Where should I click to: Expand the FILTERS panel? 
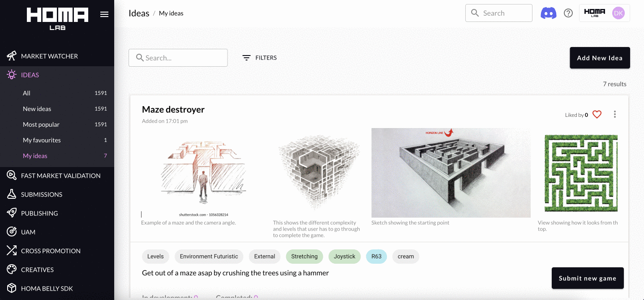click(x=260, y=58)
